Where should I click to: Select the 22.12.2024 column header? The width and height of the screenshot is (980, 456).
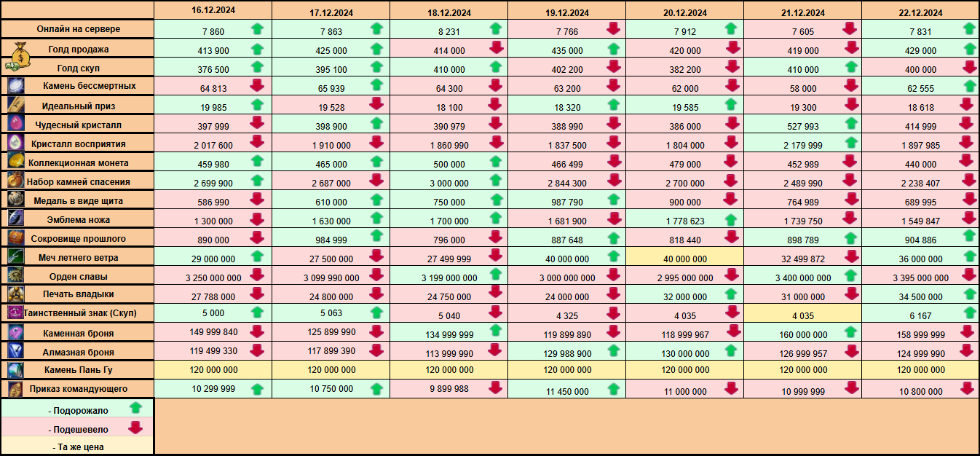click(920, 12)
